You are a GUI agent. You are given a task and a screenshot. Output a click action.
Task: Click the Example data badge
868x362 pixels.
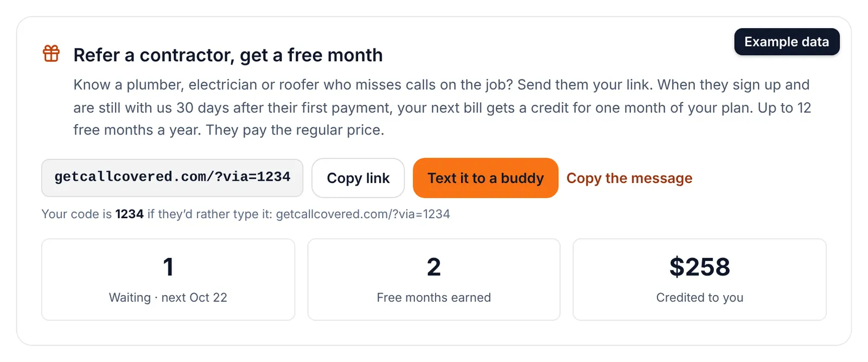787,42
